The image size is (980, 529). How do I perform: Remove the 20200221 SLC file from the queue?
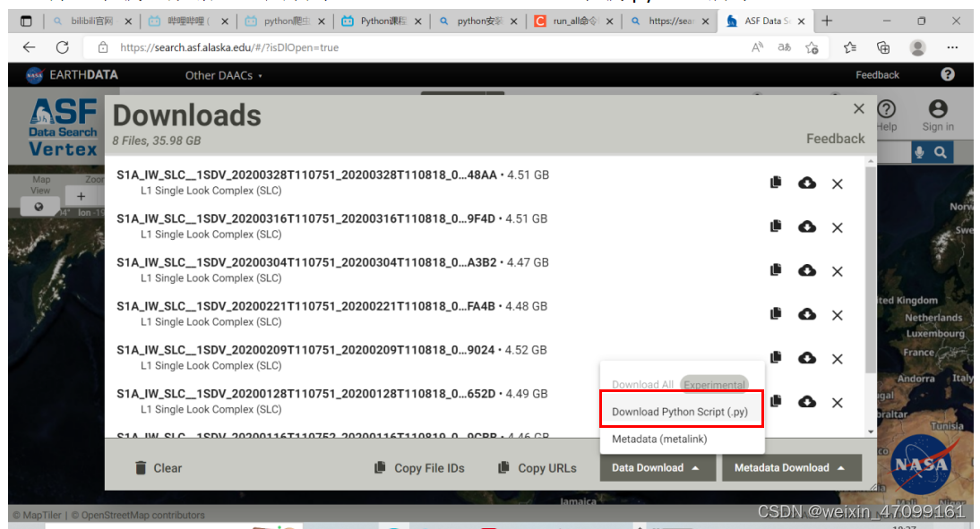pos(838,315)
